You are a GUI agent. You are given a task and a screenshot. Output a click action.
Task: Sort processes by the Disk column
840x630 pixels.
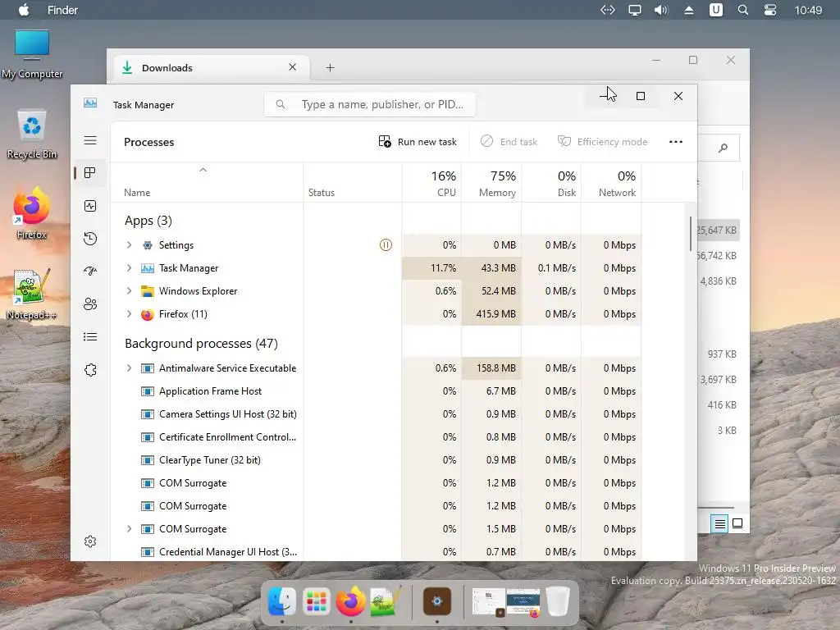pos(552,183)
